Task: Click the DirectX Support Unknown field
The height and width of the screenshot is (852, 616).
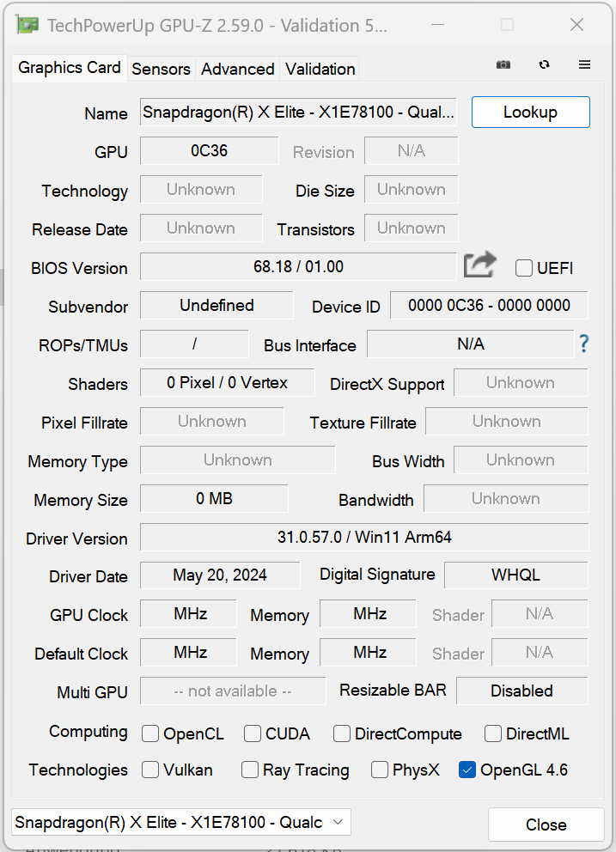Action: [521, 382]
